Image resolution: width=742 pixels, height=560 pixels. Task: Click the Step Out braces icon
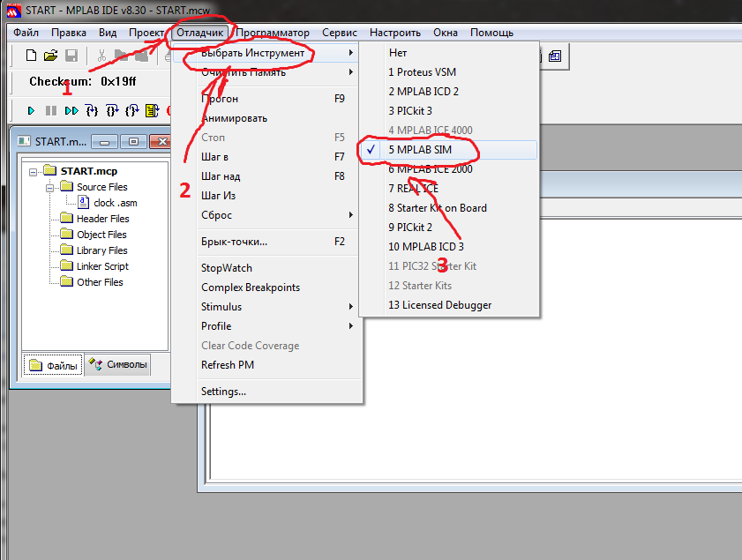coord(132,110)
